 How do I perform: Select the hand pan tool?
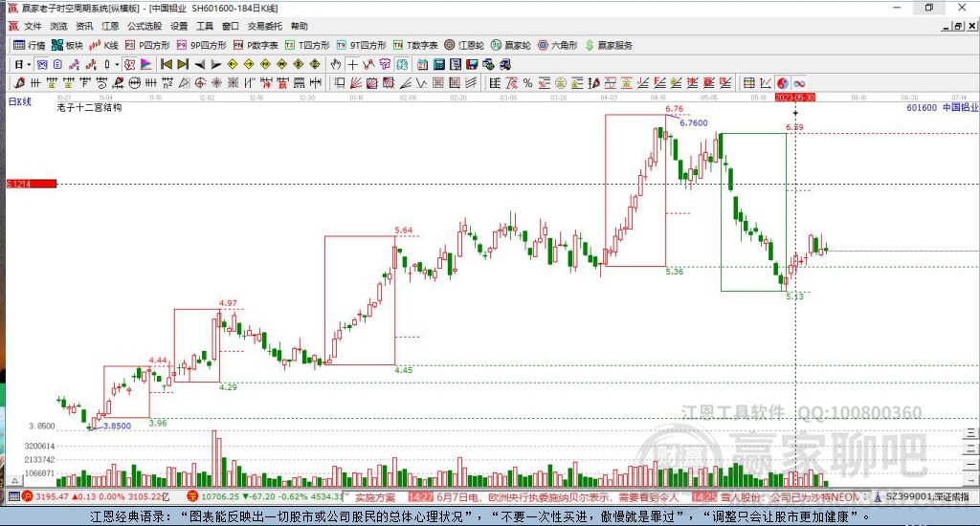(x=336, y=64)
